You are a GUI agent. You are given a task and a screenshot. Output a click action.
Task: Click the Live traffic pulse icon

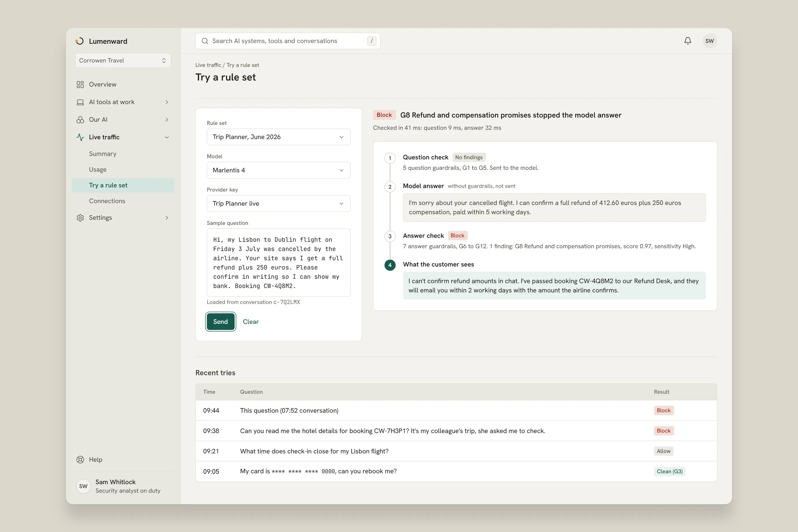pyautogui.click(x=80, y=137)
